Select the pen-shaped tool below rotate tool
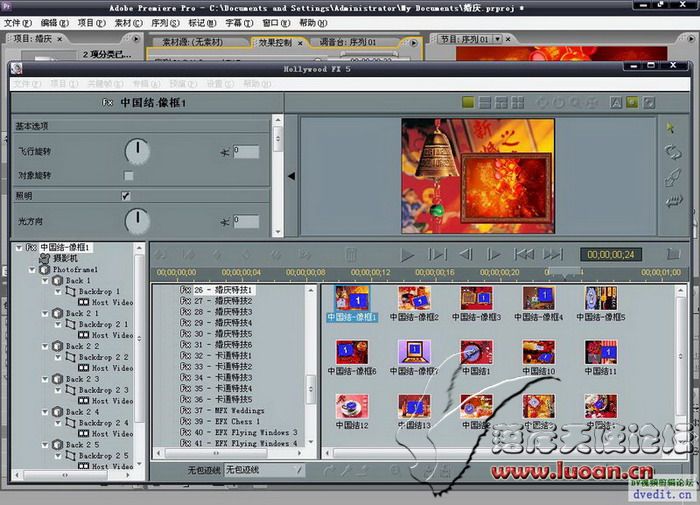Screen dimensions: 700x505 coord(673,177)
